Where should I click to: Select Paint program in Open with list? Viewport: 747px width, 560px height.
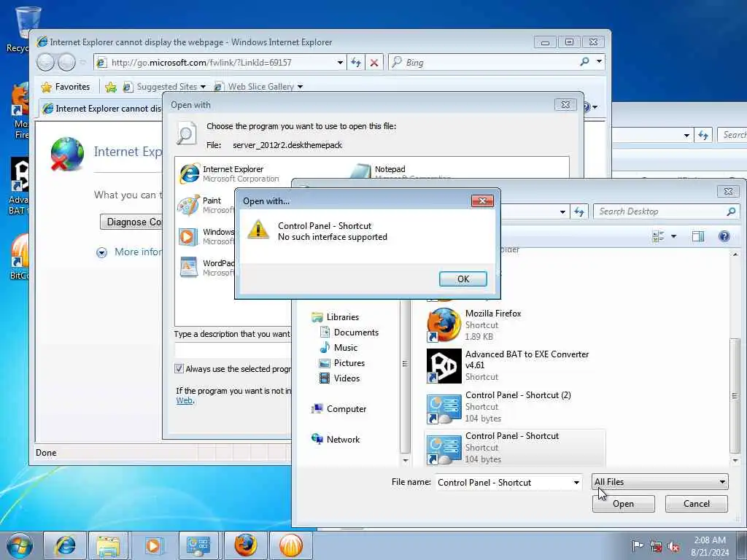[206, 205]
